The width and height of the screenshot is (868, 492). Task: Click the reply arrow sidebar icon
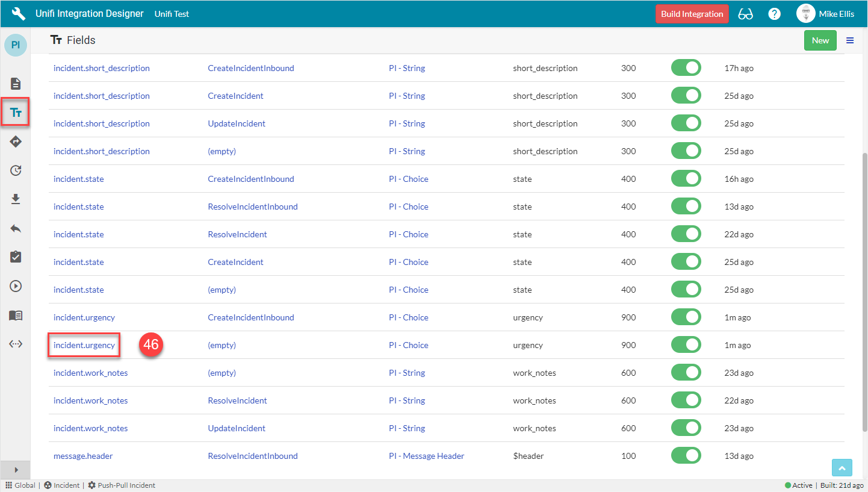(x=16, y=228)
